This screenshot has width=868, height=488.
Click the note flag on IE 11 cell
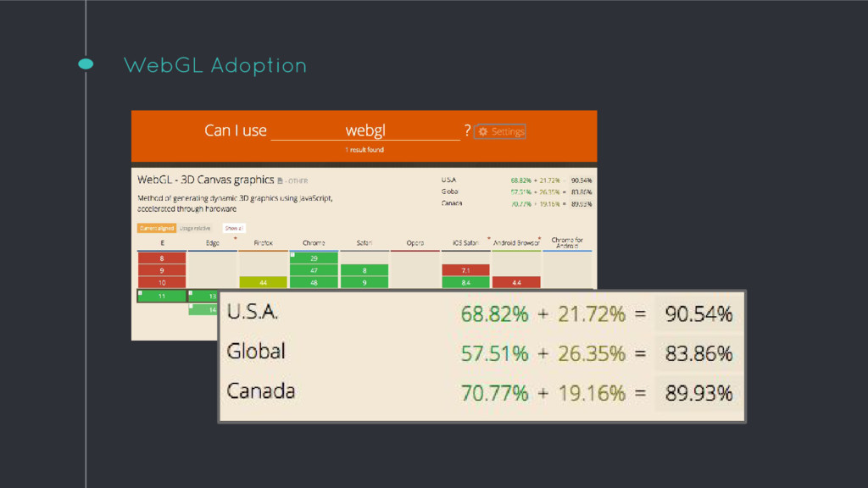[x=140, y=292]
